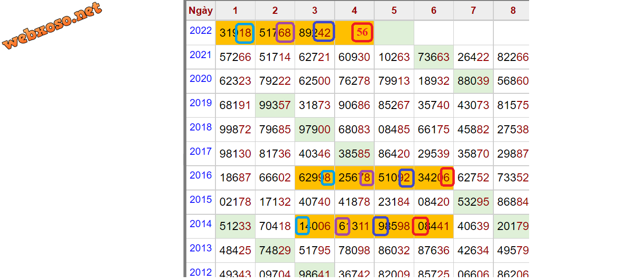644x280 pixels.
Task: Click result 34206 in the 2016 row
Action: [433, 178]
